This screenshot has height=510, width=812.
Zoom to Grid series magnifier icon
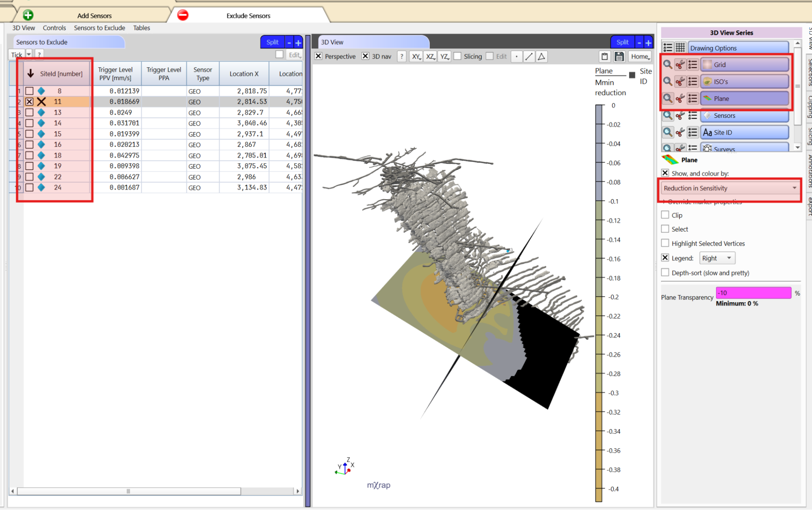667,65
